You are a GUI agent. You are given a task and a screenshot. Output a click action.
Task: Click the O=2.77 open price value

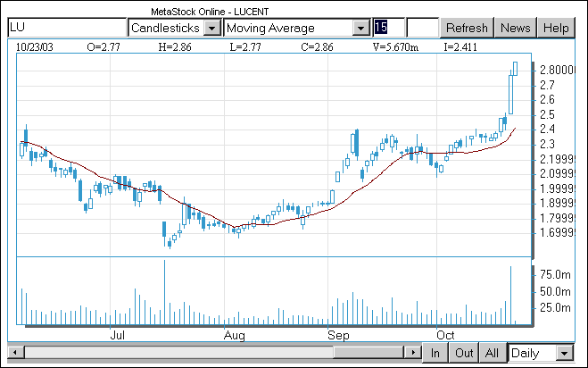pyautogui.click(x=104, y=47)
